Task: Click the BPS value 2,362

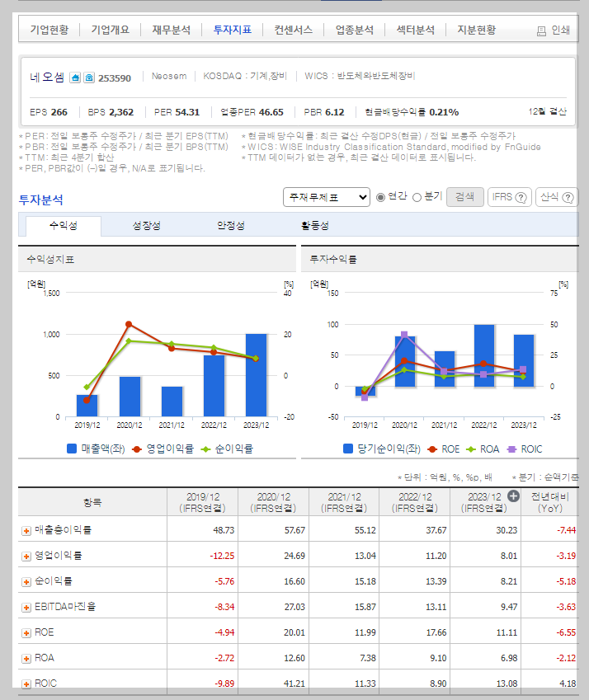Action: click(121, 112)
